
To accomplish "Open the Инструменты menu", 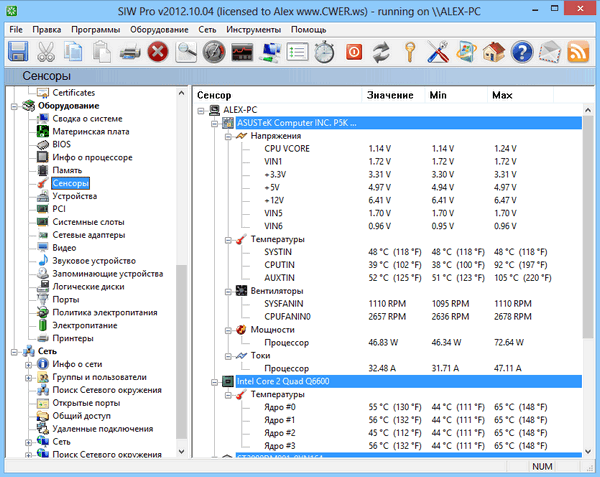I will click(252, 30).
